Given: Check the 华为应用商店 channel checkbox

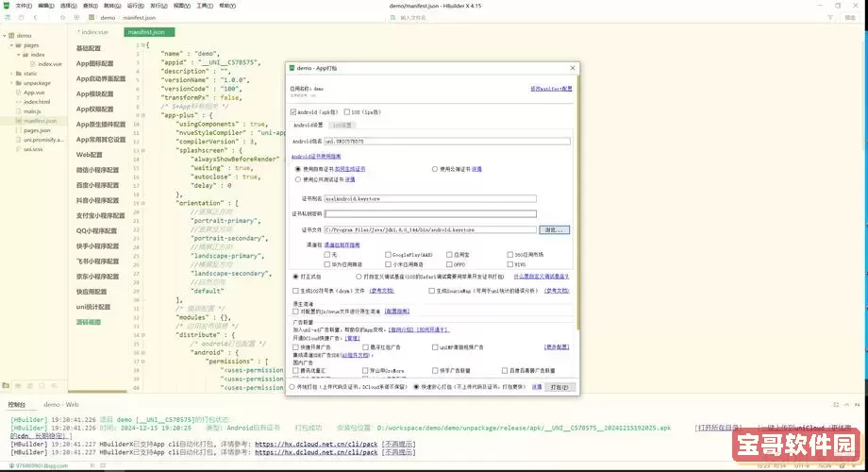Looking at the screenshot, I should (327, 265).
